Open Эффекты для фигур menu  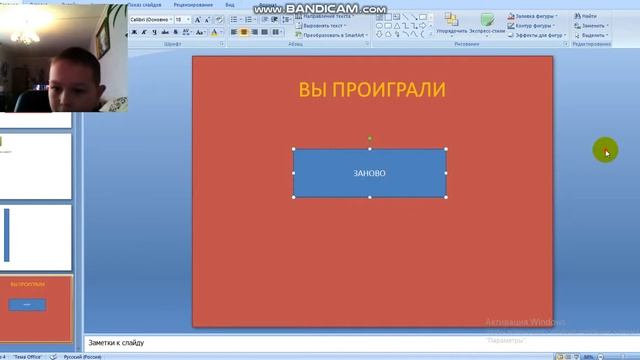(x=537, y=36)
